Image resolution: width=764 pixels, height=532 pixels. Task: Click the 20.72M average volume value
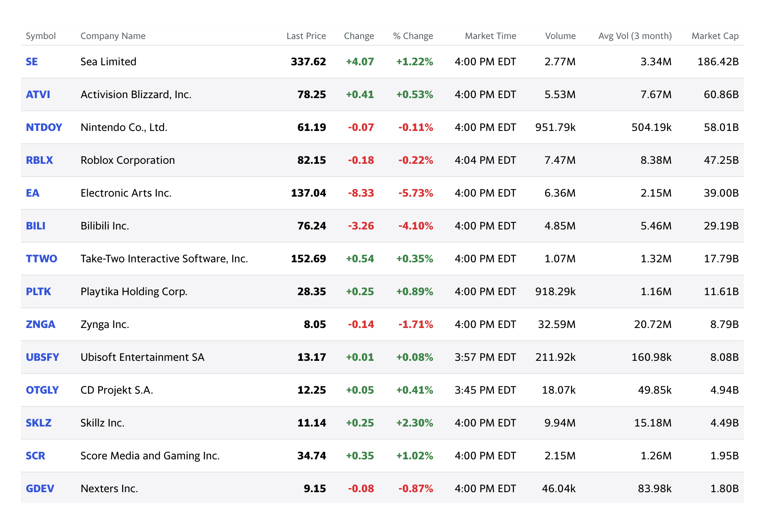tap(653, 324)
